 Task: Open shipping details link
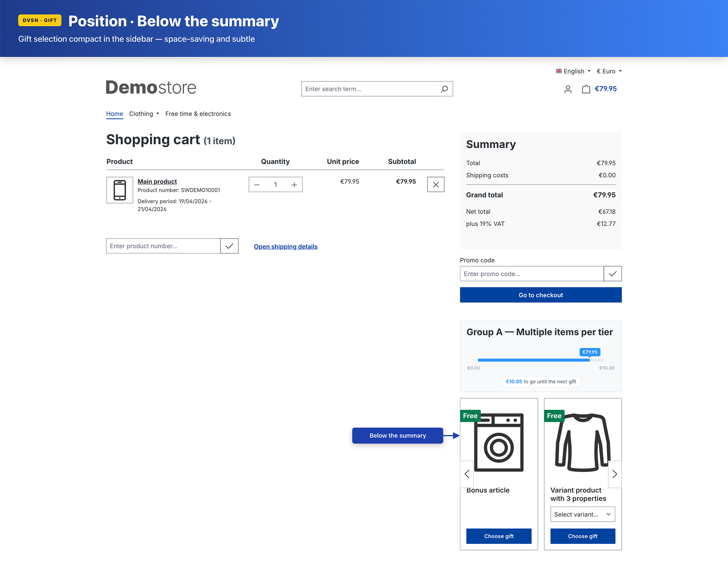[x=285, y=247]
